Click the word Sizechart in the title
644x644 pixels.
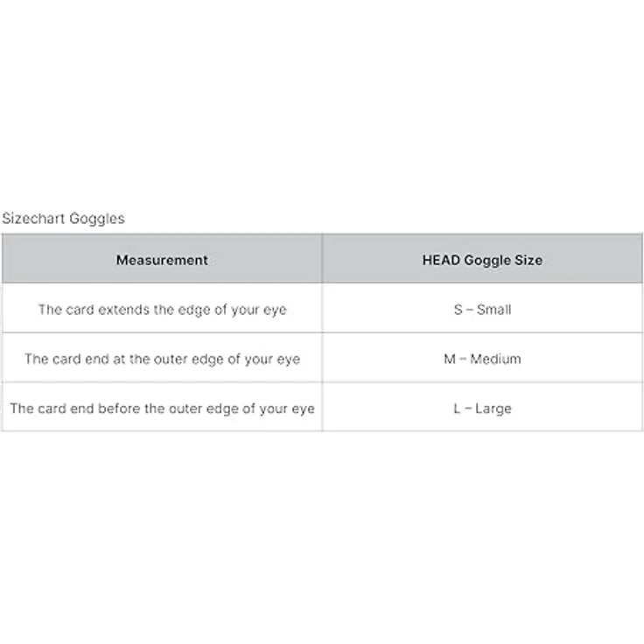33,218
